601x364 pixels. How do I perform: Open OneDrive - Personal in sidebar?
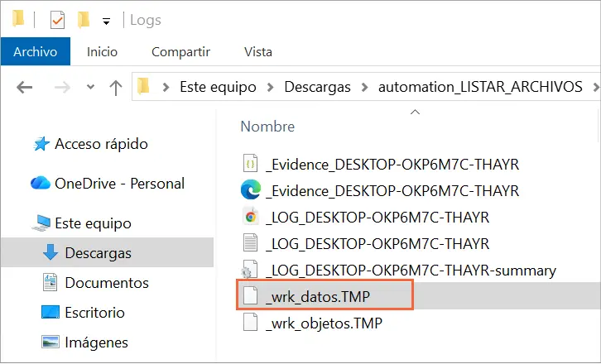point(118,184)
